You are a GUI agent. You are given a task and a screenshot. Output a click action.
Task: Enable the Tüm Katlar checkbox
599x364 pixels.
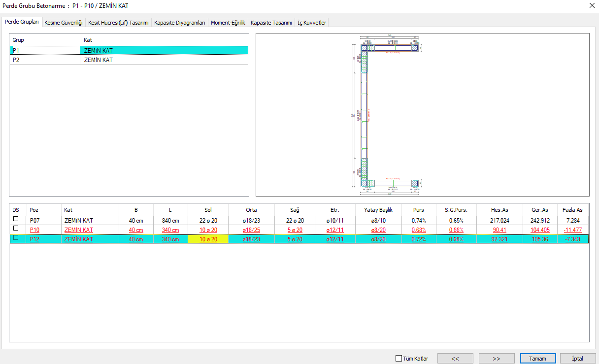click(399, 359)
